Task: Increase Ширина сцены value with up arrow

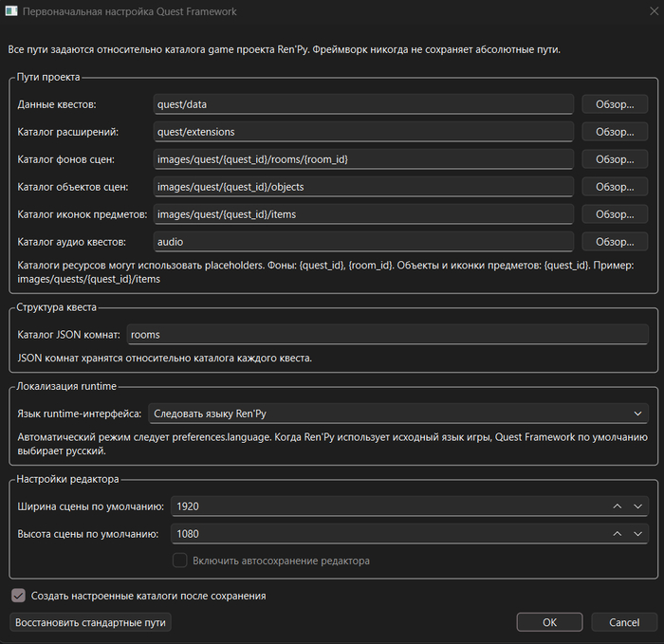Action: click(618, 506)
